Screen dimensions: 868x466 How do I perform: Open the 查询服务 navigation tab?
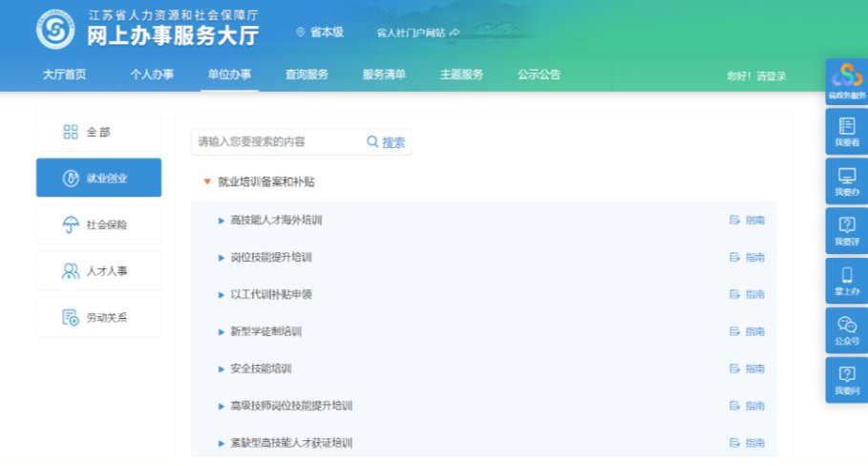click(307, 75)
